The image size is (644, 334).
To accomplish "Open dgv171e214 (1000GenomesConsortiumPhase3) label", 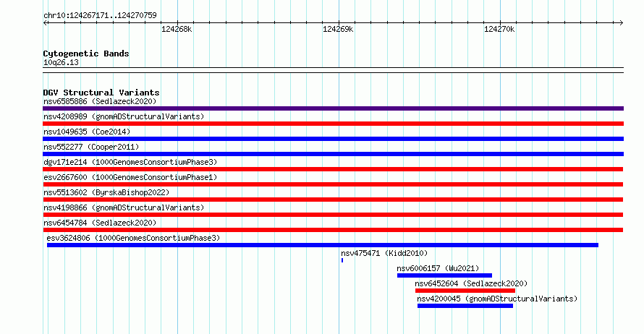I will pos(130,162).
